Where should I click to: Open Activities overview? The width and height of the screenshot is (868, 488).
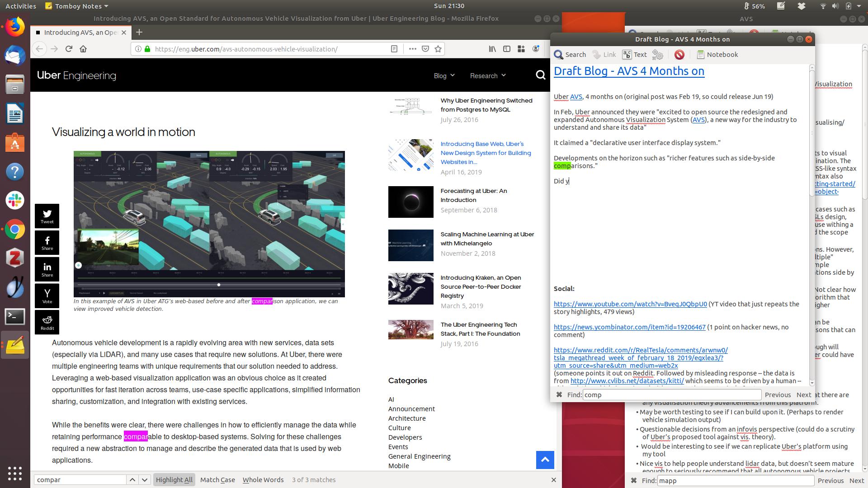(x=21, y=6)
